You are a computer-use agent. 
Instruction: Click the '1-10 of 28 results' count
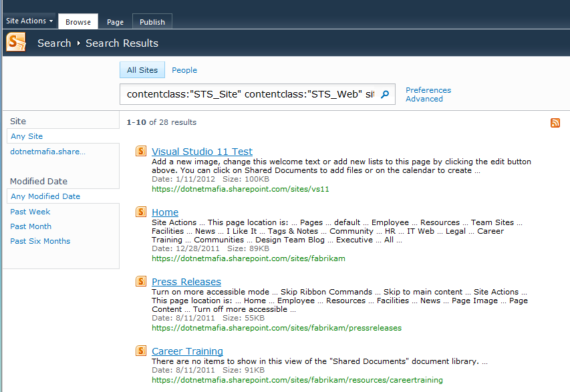tap(162, 122)
